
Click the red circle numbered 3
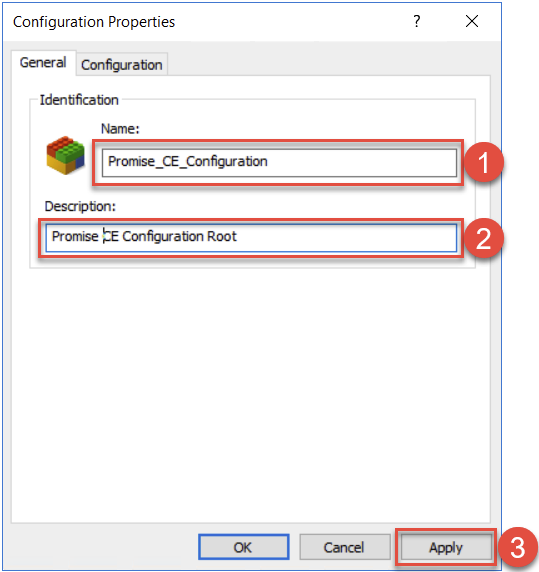click(x=518, y=547)
